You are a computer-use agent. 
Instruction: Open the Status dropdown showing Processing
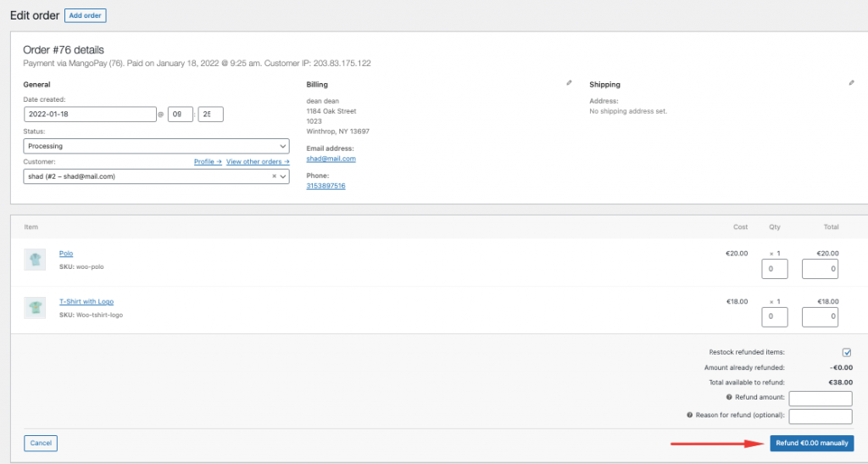156,146
